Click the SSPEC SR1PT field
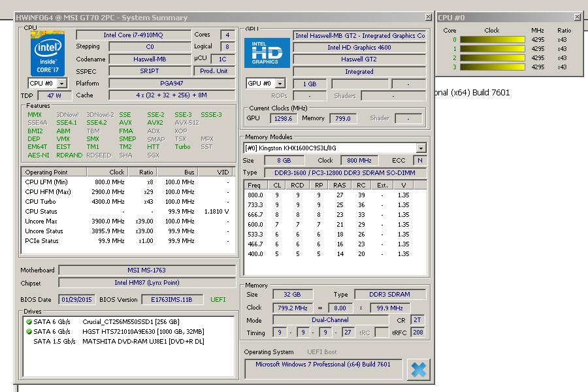 coord(150,71)
